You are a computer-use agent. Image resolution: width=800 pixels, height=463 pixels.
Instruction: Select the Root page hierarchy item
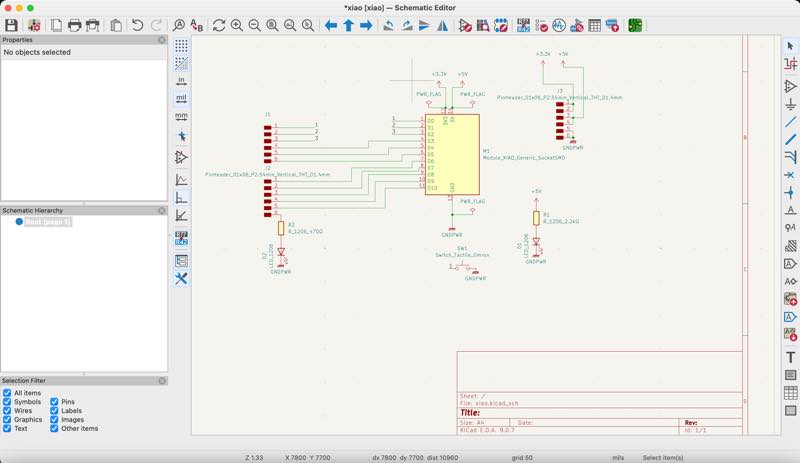[x=47, y=222]
